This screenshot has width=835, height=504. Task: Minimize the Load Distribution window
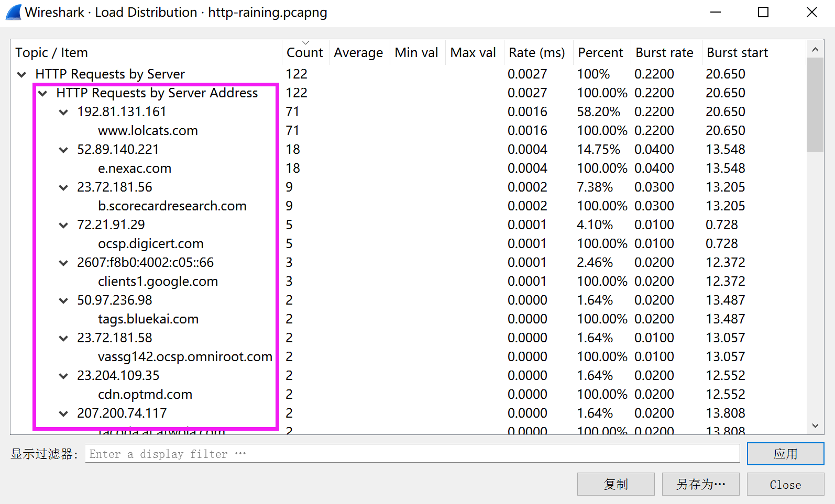click(716, 12)
